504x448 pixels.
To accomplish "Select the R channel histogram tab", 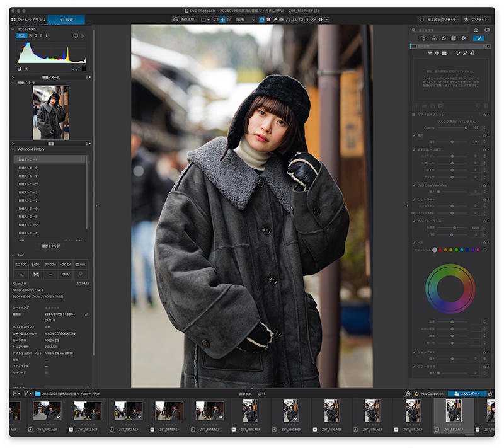I will (x=30, y=36).
